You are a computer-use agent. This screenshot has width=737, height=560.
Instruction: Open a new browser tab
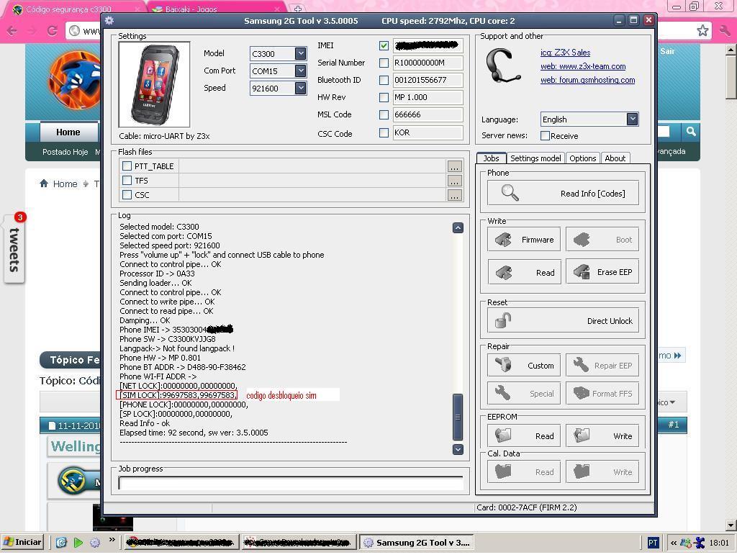[x=297, y=9]
